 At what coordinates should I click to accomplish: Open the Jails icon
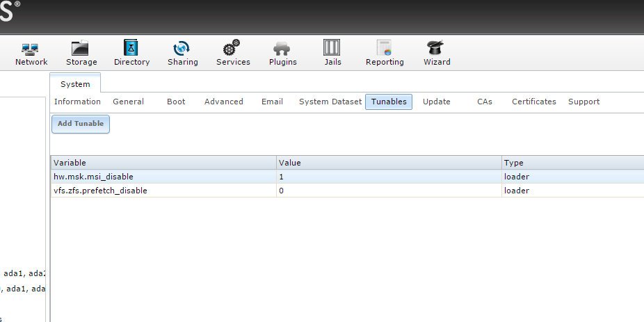click(332, 47)
